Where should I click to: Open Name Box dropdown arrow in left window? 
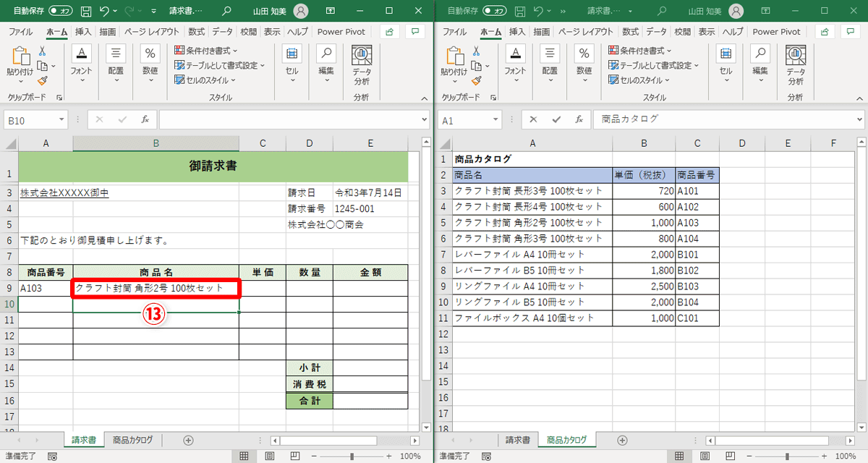pos(61,121)
